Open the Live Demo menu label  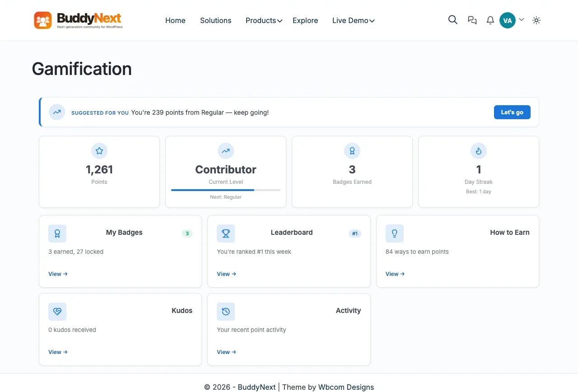350,20
